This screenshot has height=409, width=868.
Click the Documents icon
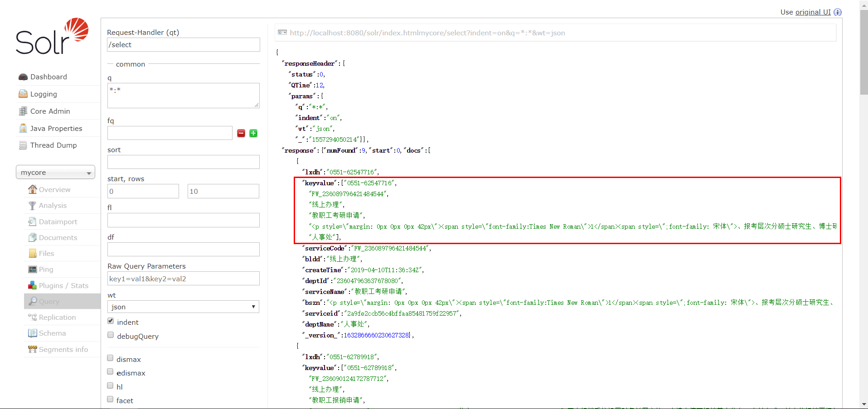pos(33,237)
